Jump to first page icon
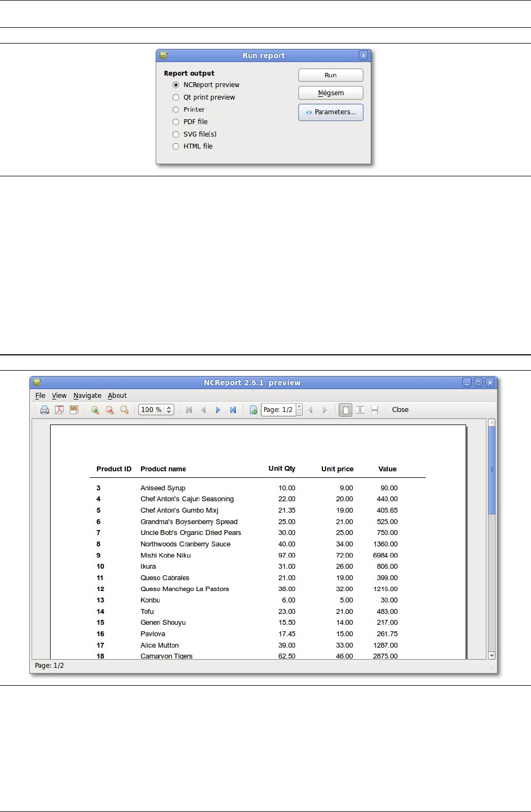 [x=189, y=410]
